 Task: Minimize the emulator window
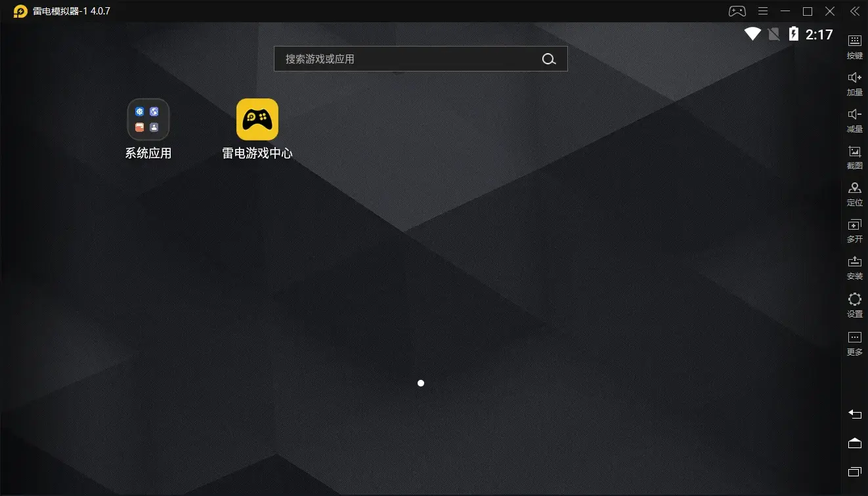click(785, 11)
